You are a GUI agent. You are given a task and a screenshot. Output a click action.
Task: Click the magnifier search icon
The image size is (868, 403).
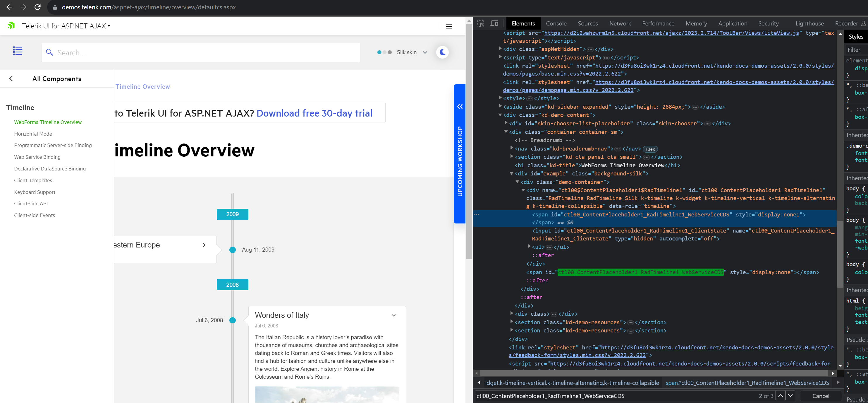pyautogui.click(x=49, y=52)
